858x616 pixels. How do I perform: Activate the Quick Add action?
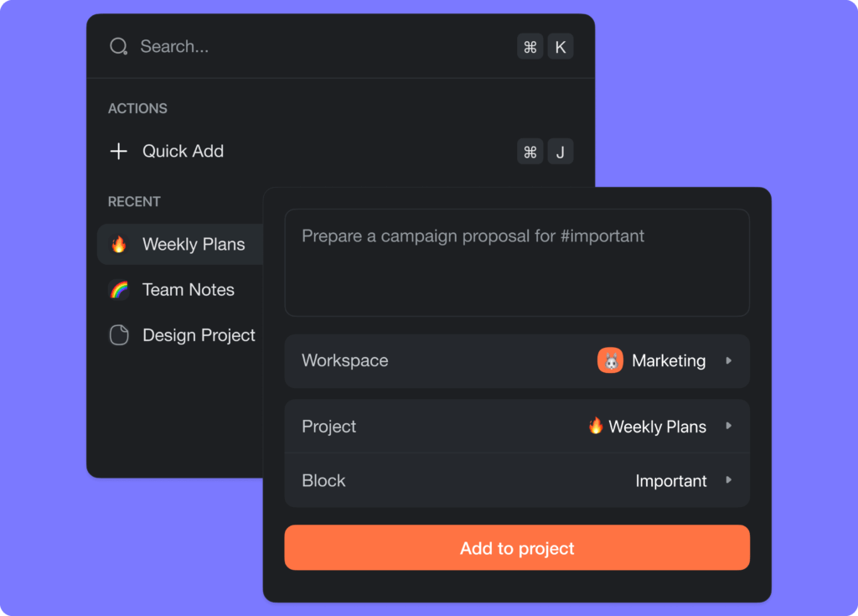point(183,151)
